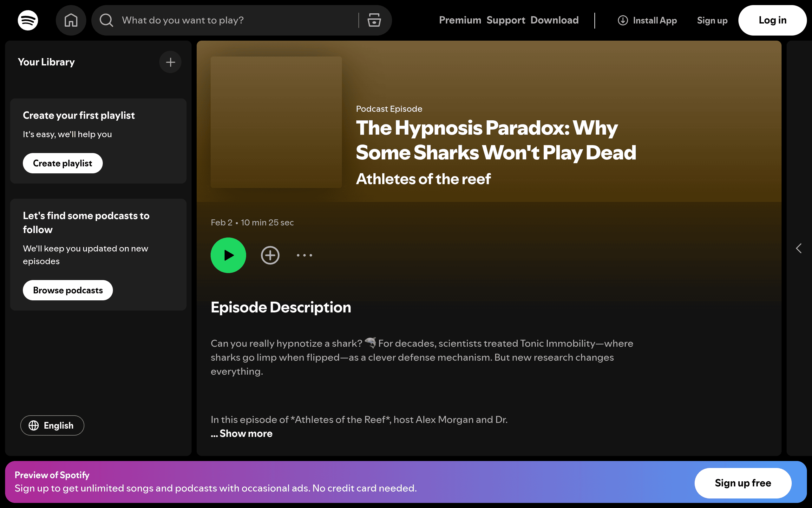Screen dimensions: 812x508
Task: Expand description with Show more
Action: point(242,433)
